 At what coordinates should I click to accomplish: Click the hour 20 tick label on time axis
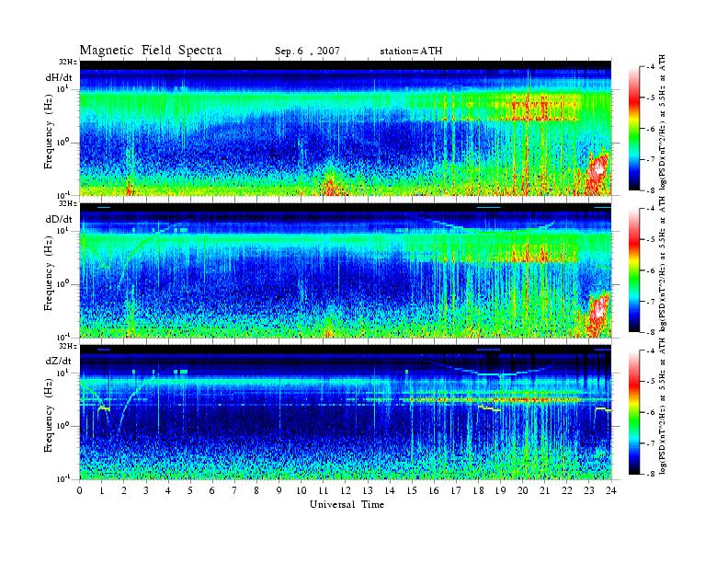point(523,491)
